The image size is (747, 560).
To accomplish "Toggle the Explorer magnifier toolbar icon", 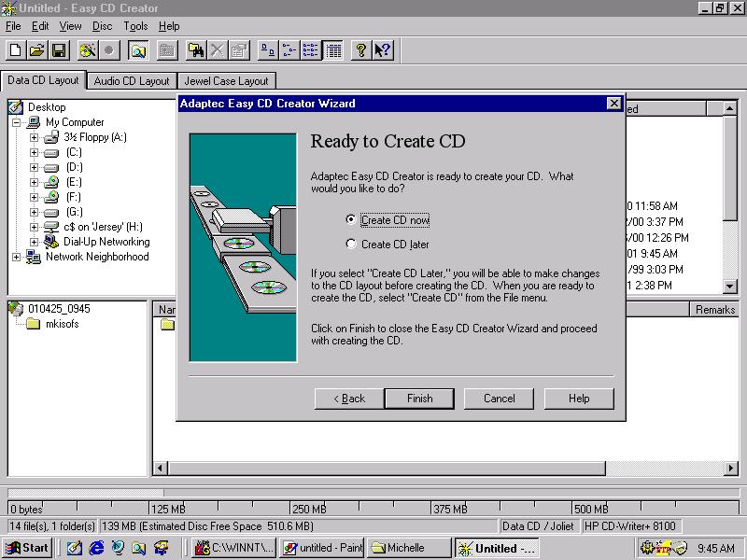I will click(138, 50).
